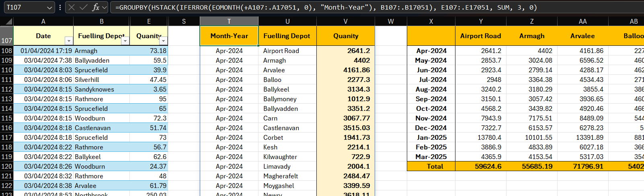
Task: Select quantity value 51.74
Action: pos(149,128)
